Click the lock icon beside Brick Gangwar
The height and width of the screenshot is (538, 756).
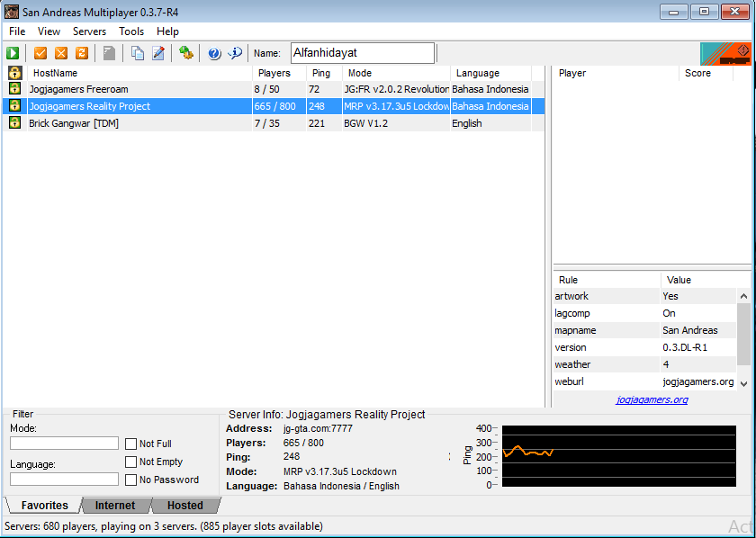pyautogui.click(x=15, y=123)
